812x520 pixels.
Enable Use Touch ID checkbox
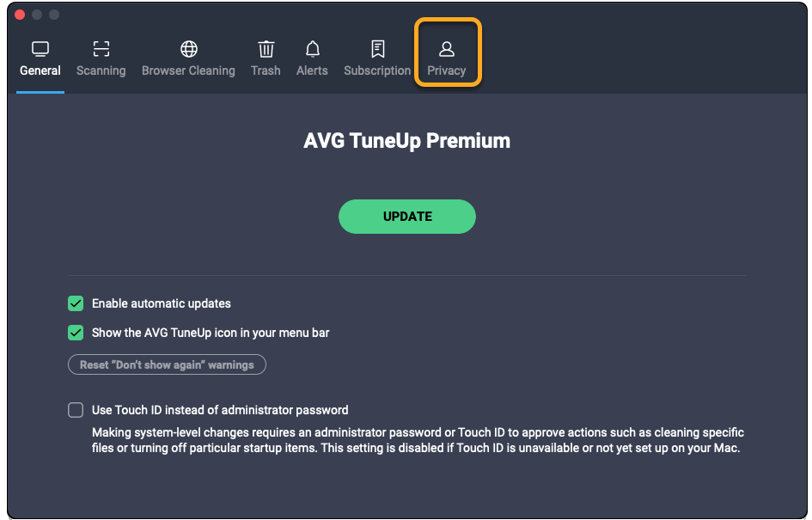click(x=76, y=410)
